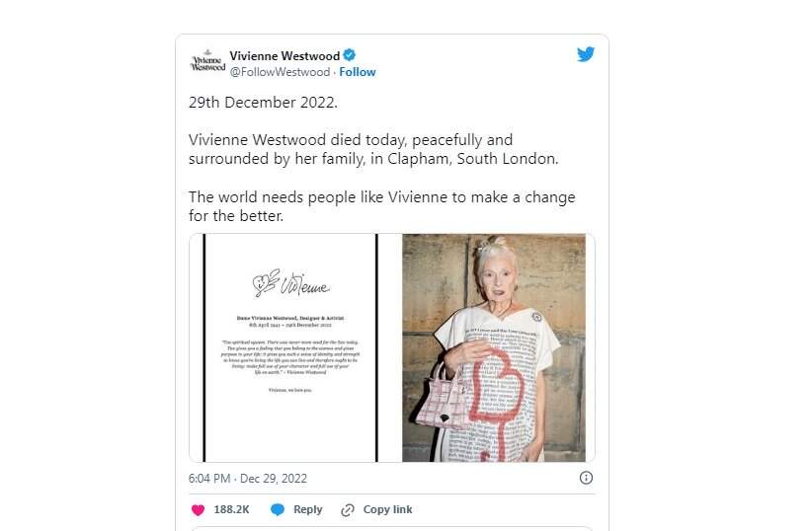
Task: Click the 188.2K likes count
Action: [x=231, y=509]
